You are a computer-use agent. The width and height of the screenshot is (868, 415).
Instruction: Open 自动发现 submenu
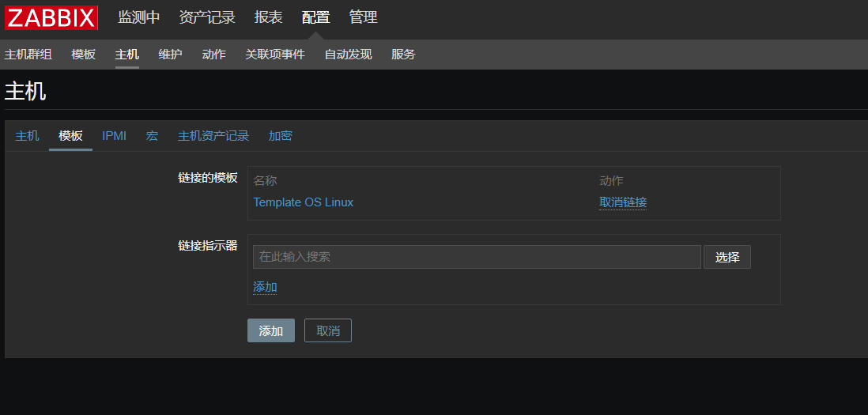348,55
